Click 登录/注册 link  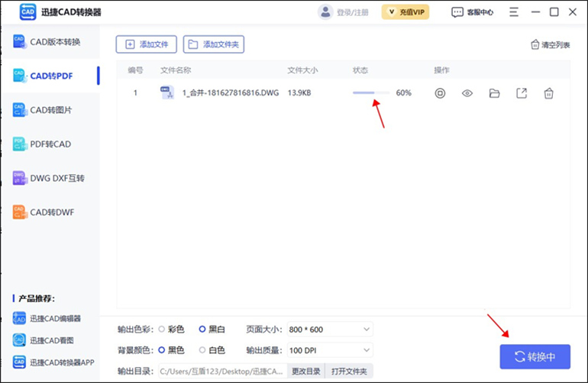[353, 12]
